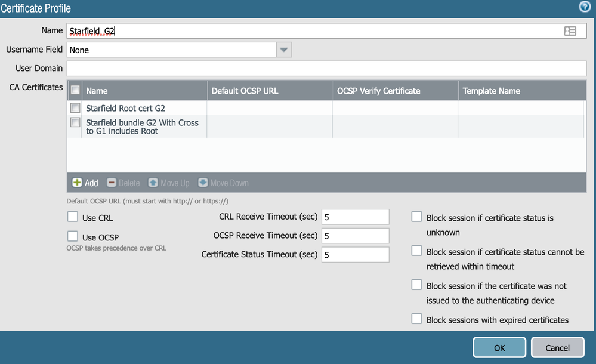596x364 pixels.
Task: Click the Name input containing Starfield_G2
Action: (326, 31)
